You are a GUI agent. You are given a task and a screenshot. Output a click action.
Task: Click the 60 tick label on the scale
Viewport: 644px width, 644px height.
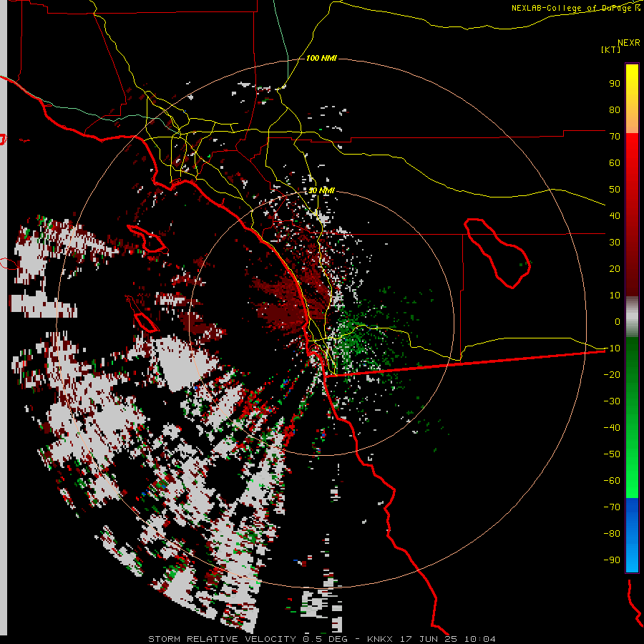(x=615, y=162)
